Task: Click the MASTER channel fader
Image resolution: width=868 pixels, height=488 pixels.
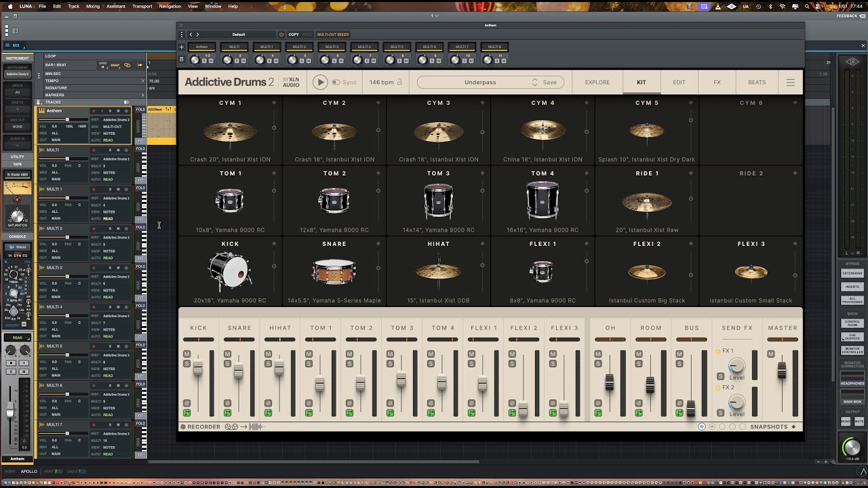Action: pos(782,369)
